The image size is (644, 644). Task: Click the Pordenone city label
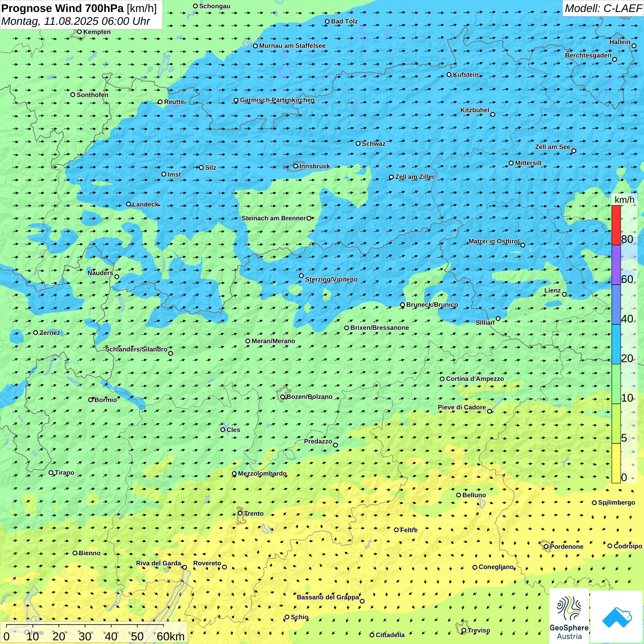click(x=566, y=546)
